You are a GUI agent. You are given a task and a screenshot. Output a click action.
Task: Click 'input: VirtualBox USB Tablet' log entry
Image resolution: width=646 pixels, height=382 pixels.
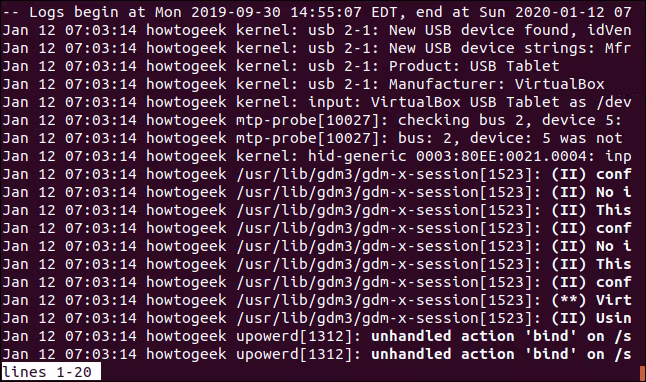point(317,102)
